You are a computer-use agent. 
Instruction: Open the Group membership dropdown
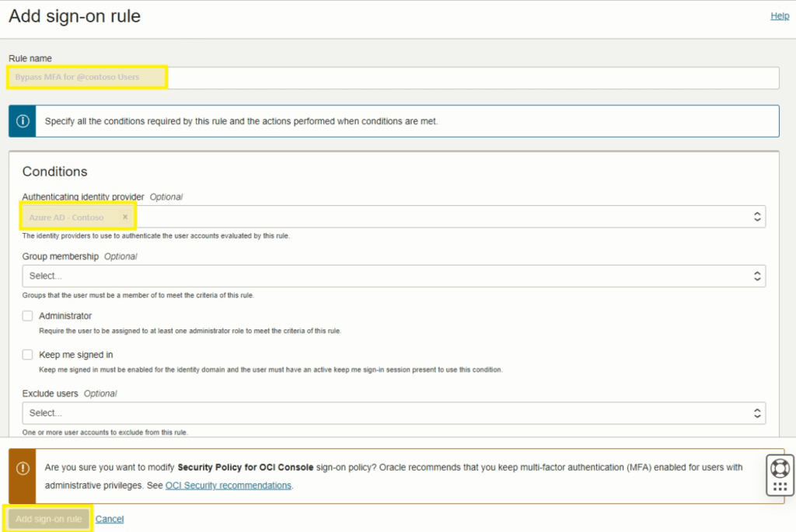[389, 276]
